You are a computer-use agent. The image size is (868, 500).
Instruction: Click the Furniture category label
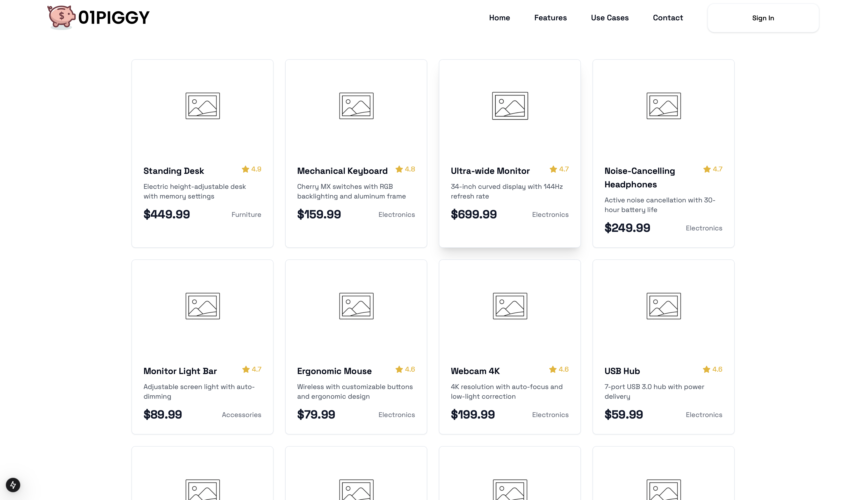pos(246,215)
